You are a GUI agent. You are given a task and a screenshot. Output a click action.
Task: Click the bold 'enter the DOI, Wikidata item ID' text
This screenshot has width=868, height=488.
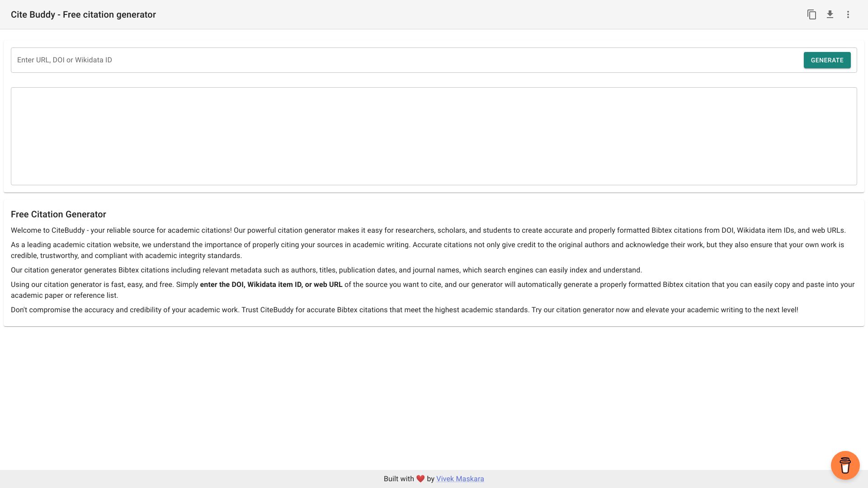[x=271, y=285]
